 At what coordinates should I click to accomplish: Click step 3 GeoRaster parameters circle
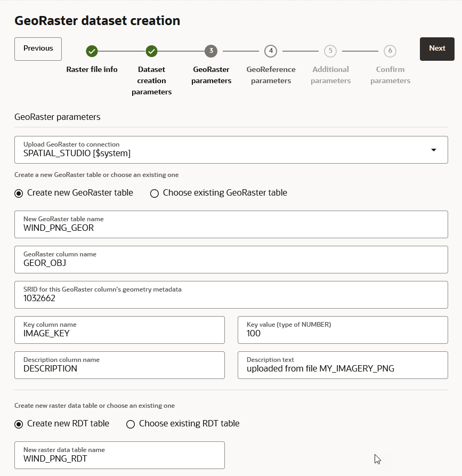pos(211,51)
